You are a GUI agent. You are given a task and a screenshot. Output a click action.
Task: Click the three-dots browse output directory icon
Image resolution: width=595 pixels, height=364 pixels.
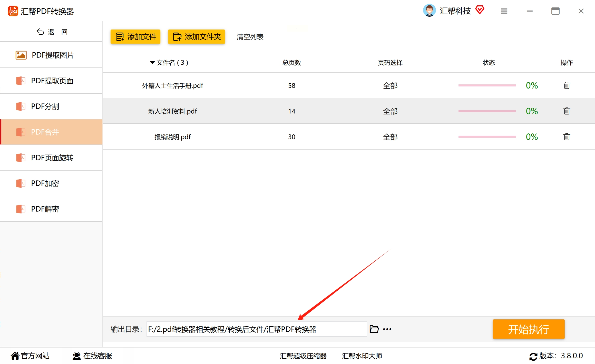pos(387,329)
